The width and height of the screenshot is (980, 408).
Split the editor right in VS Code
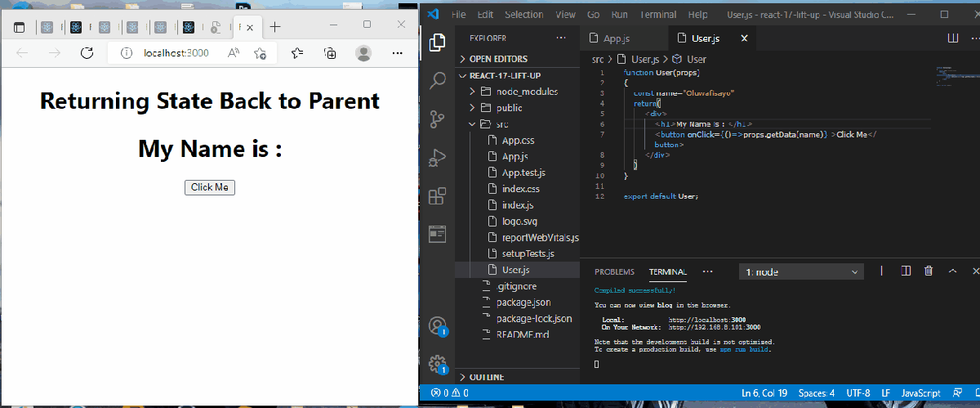coord(952,38)
